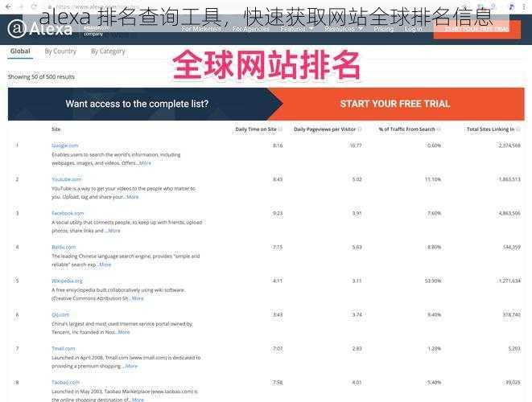Click Youtube's 11.10% search traffic value

pos(433,179)
